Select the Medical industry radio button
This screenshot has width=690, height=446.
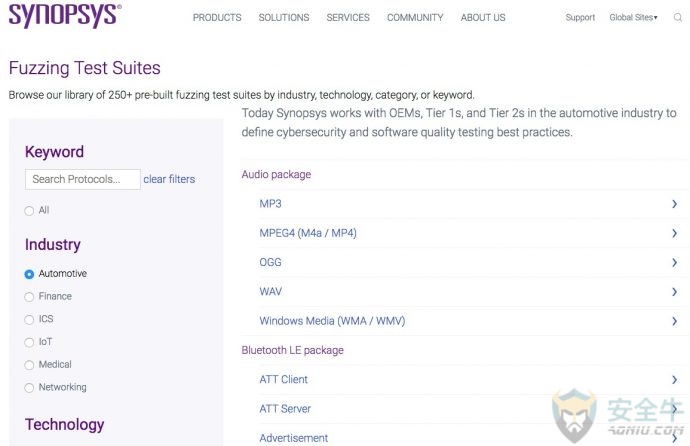click(x=29, y=365)
